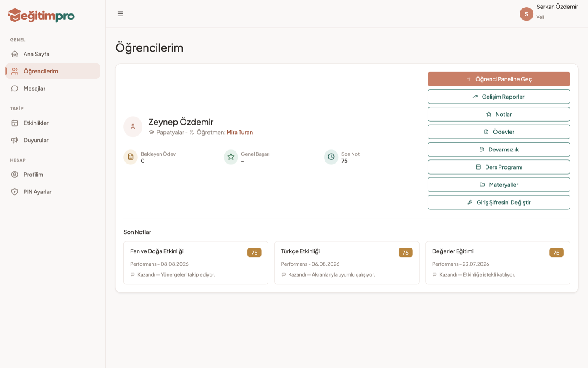The width and height of the screenshot is (588, 368).
Task: View Ödevler for Zeynep
Action: (499, 132)
